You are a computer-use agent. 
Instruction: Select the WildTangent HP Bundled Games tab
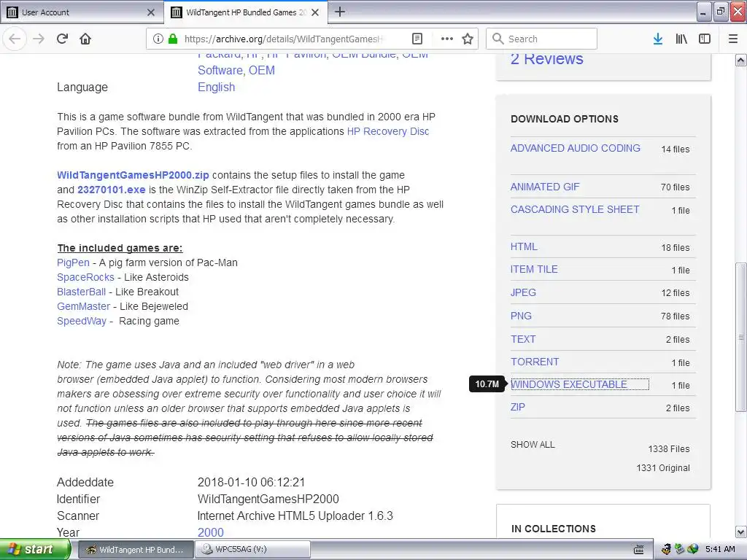pos(245,12)
